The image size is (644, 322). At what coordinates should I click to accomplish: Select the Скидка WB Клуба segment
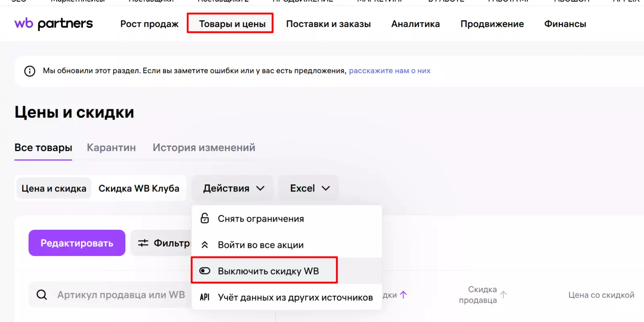(x=139, y=188)
